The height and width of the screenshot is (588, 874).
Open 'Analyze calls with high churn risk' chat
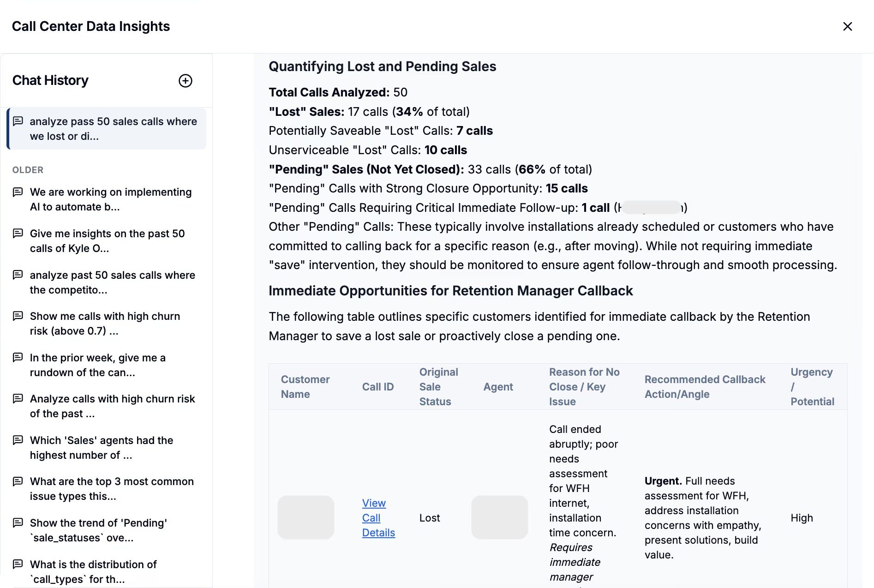[112, 406]
